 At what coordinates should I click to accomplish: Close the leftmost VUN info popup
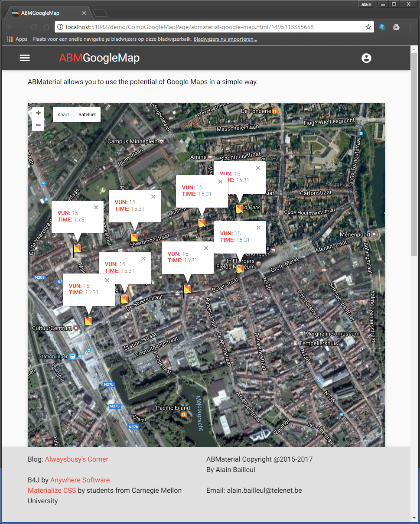coord(96,208)
